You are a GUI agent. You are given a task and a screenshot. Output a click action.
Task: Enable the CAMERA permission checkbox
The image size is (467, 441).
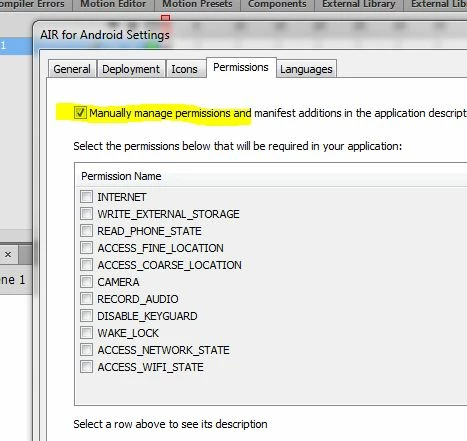(86, 282)
